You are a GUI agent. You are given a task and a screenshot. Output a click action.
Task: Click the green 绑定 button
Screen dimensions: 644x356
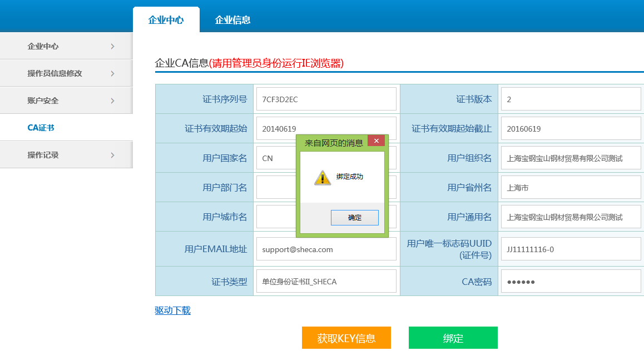click(x=453, y=338)
